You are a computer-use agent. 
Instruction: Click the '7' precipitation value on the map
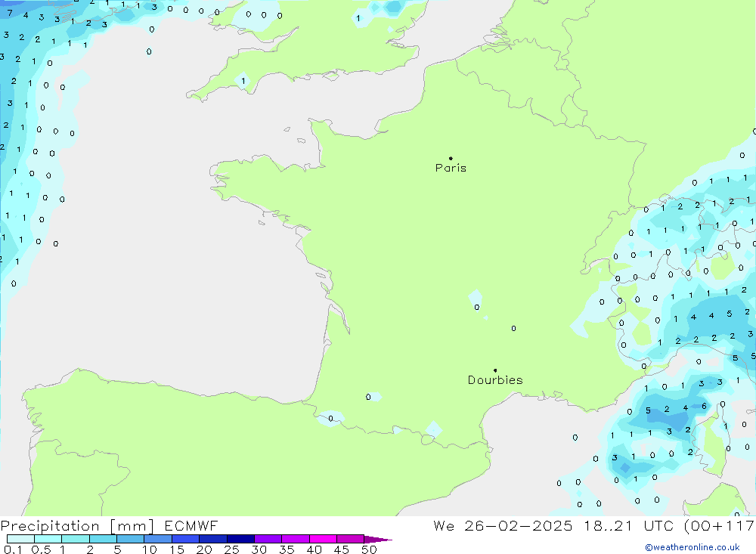pos(10,13)
